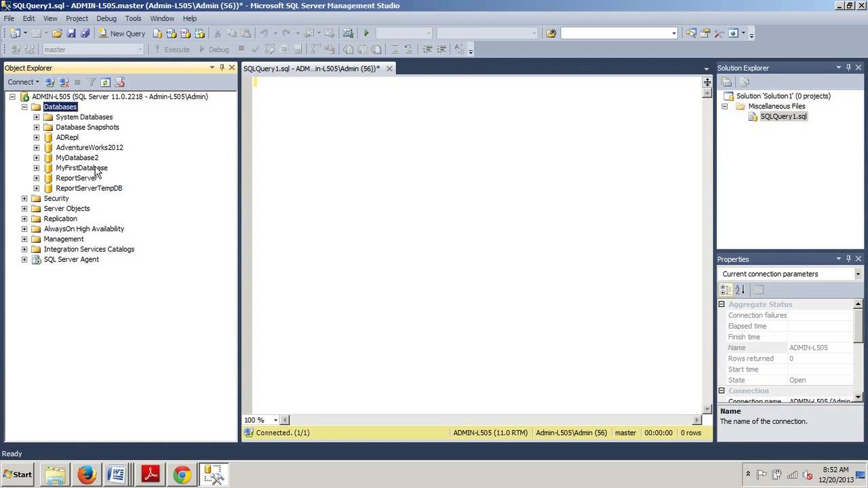Screen dimensions: 868x488
Task: Select the SQLQuery1.sql document tab
Action: [x=311, y=68]
